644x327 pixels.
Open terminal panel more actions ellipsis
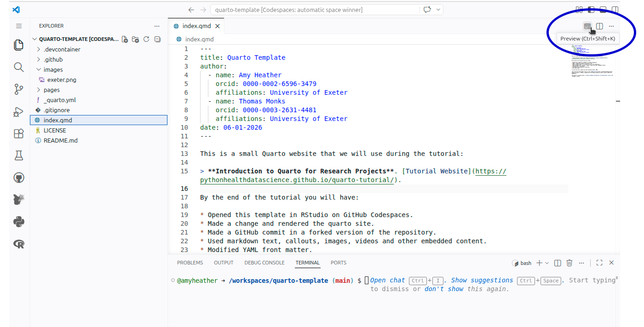click(x=581, y=263)
